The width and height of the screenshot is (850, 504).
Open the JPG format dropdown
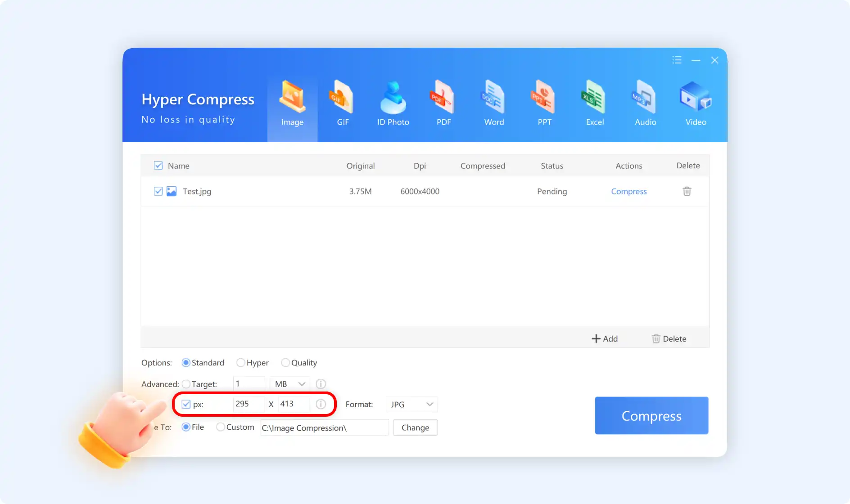point(411,404)
